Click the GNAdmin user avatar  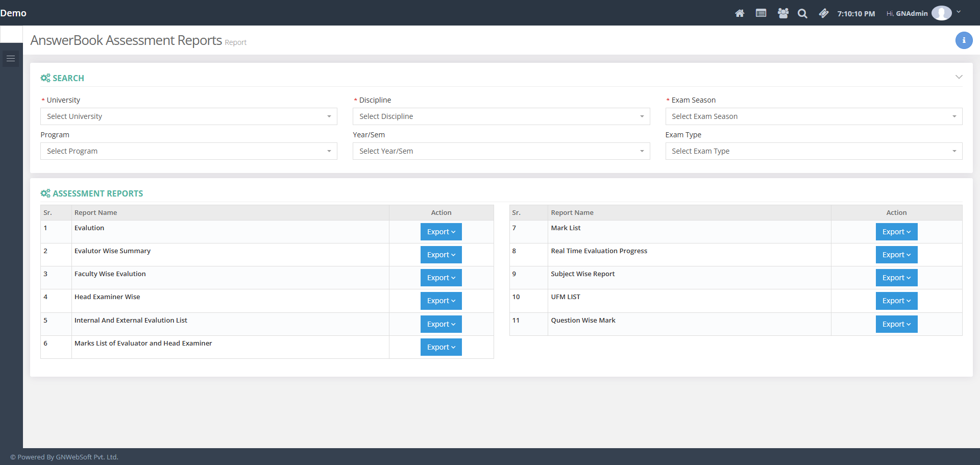(x=941, y=13)
